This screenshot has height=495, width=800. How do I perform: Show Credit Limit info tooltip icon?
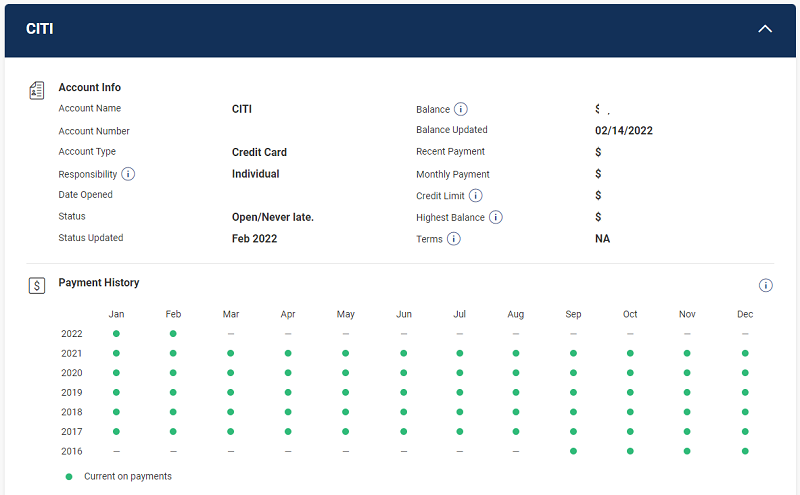coord(476,196)
